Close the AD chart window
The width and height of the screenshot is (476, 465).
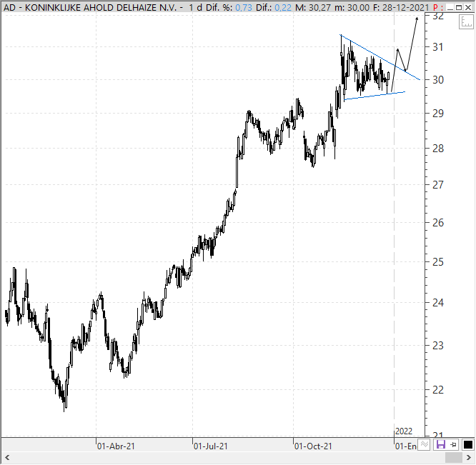(468, 8)
